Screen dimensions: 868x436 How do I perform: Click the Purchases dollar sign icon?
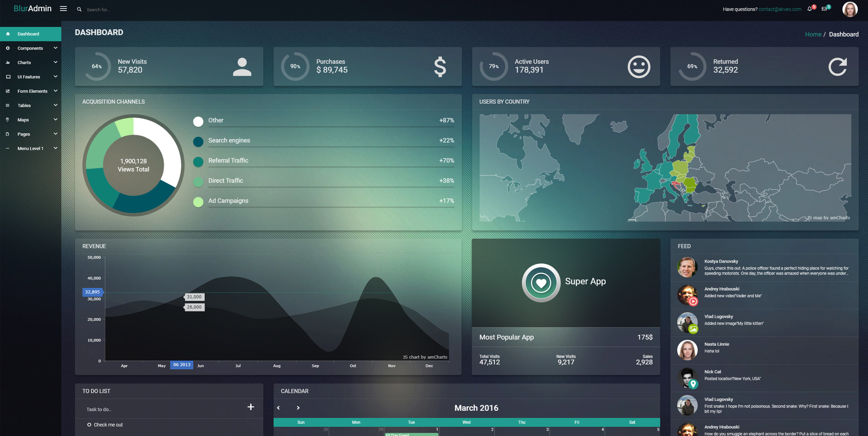pos(440,66)
